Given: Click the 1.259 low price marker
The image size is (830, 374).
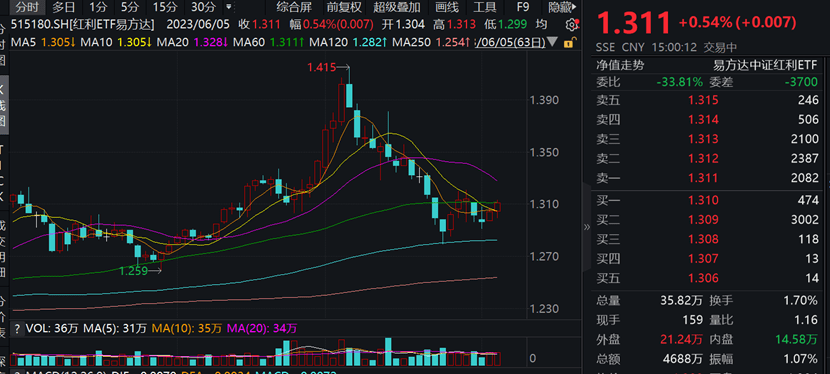Looking at the screenshot, I should point(132,271).
